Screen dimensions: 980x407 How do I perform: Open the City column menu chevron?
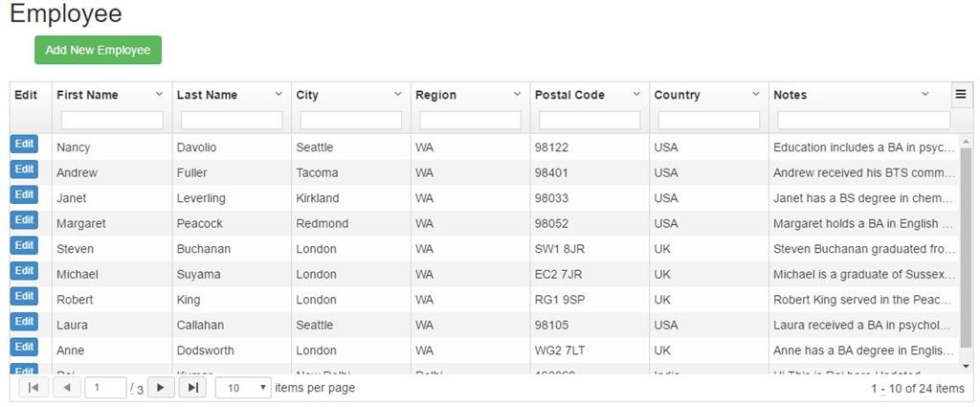point(398,95)
